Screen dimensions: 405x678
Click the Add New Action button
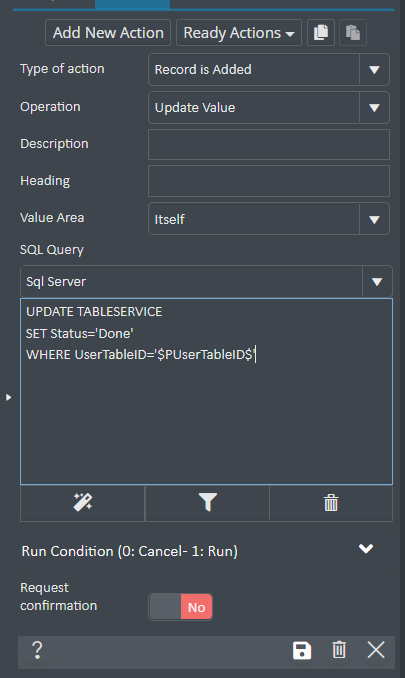coord(108,33)
